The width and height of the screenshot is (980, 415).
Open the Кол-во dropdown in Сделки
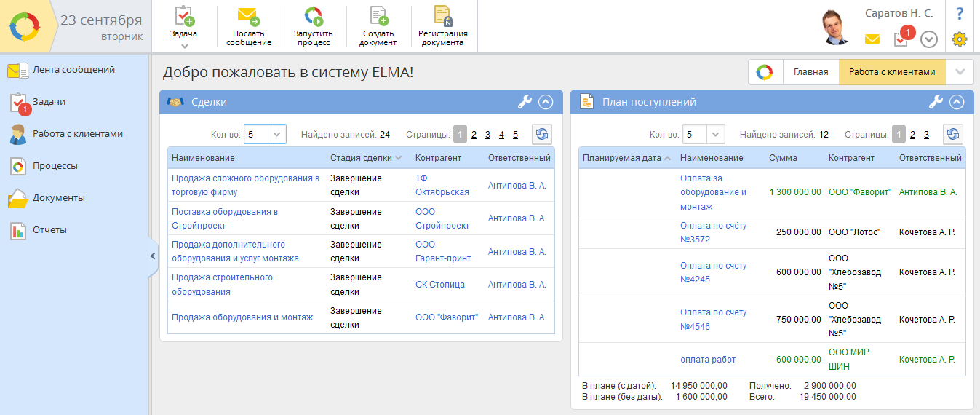click(x=277, y=134)
